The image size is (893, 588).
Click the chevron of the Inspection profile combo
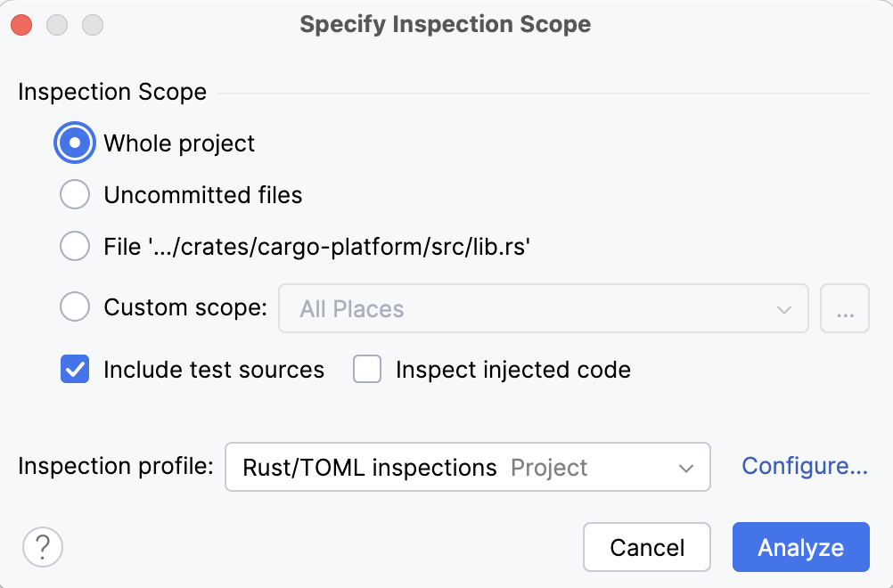click(686, 468)
